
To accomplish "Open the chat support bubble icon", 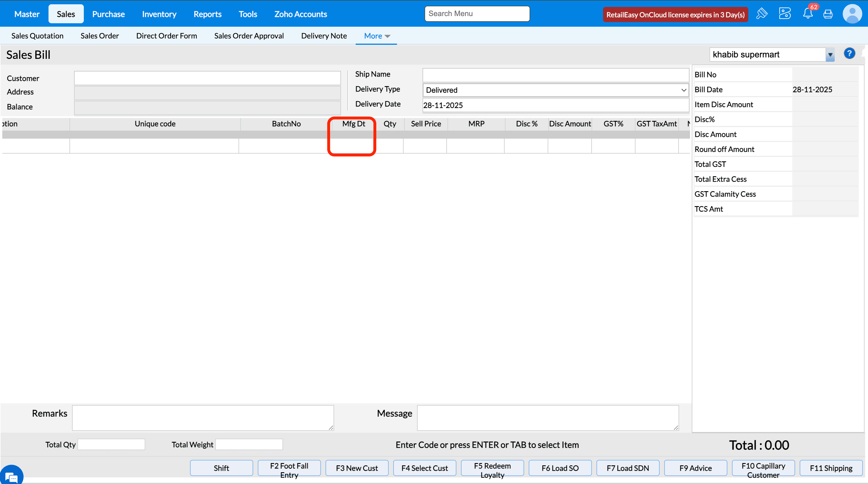I will click(x=11, y=477).
